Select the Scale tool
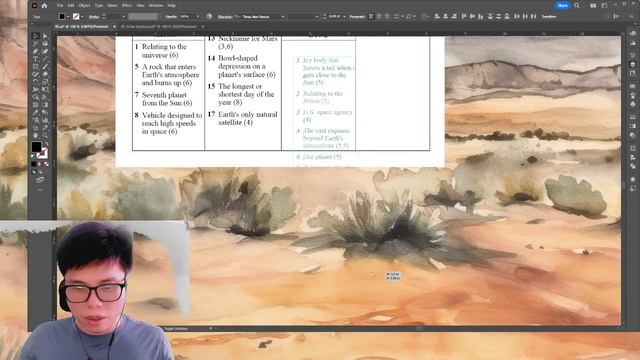The image size is (640, 360). 45,82
